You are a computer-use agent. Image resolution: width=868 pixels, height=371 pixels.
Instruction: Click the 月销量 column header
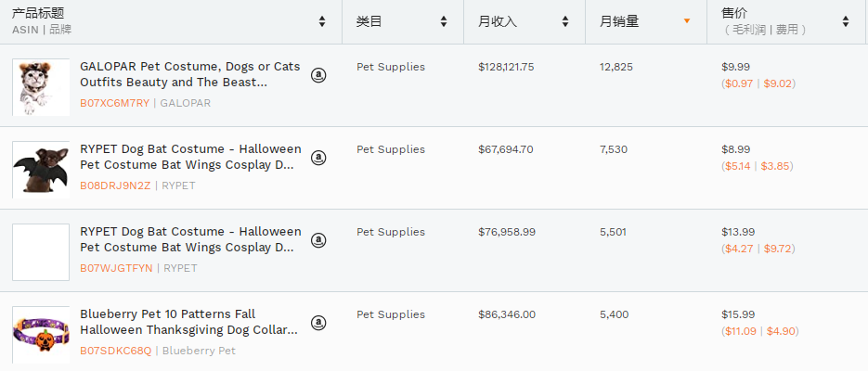tap(619, 21)
